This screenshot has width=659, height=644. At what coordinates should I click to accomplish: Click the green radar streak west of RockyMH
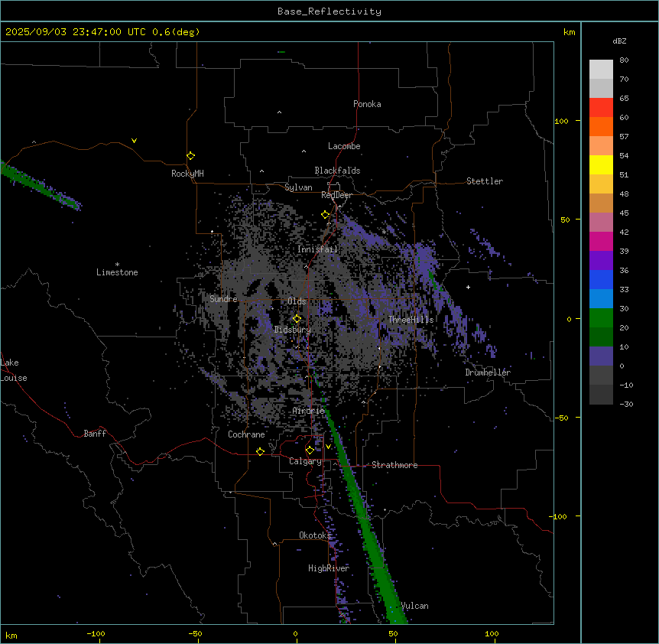[x=40, y=185]
